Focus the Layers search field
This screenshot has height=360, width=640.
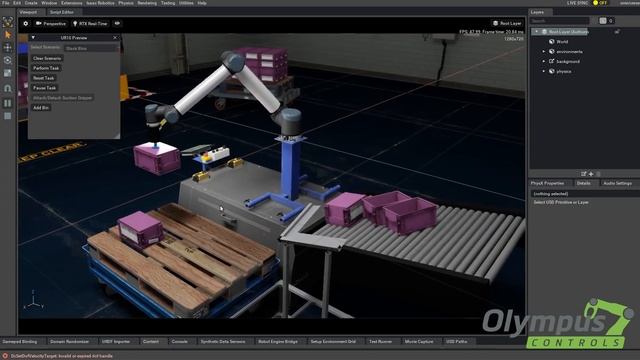pos(560,21)
